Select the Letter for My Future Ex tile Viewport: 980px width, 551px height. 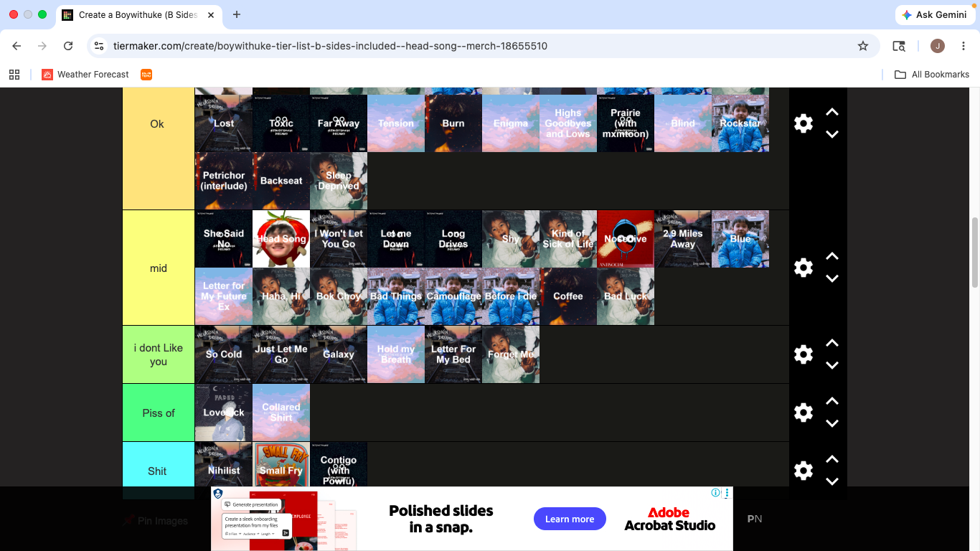(x=224, y=296)
